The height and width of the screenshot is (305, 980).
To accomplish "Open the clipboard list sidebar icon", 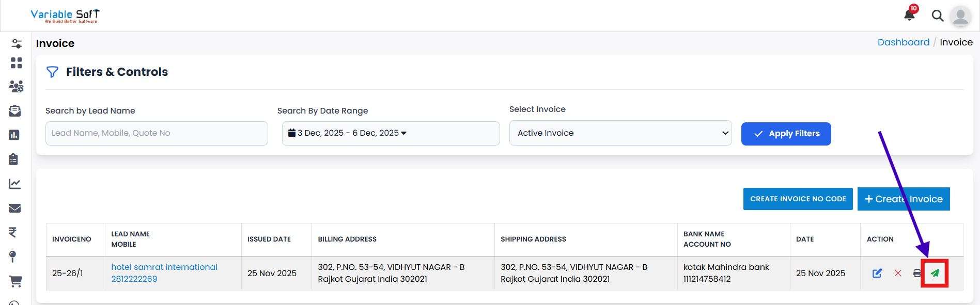I will click(14, 159).
